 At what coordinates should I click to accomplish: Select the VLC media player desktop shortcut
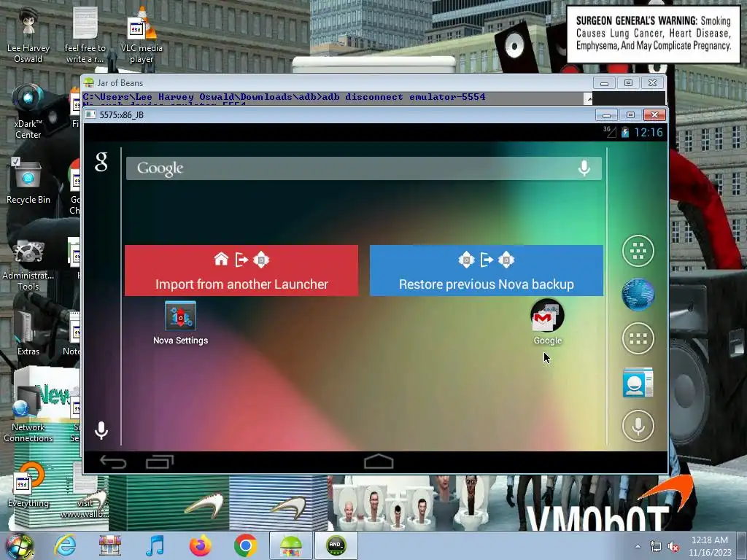tap(142, 35)
